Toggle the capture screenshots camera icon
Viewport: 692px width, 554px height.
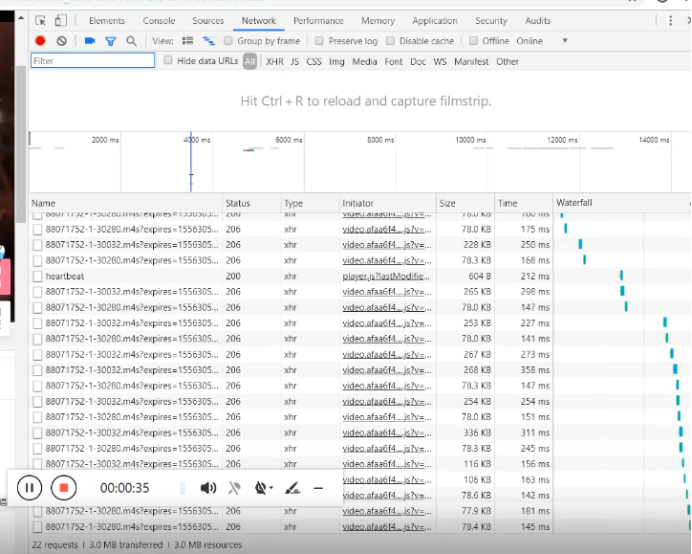[90, 41]
